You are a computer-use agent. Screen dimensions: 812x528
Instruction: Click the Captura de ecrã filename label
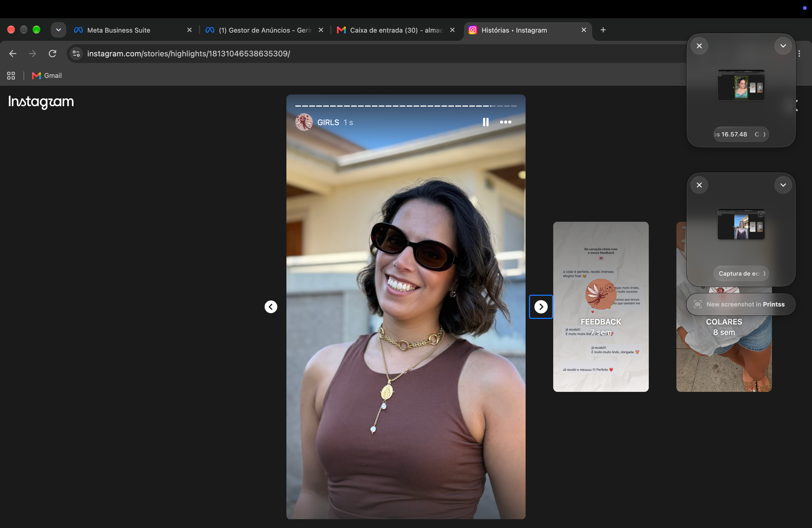tap(741, 274)
